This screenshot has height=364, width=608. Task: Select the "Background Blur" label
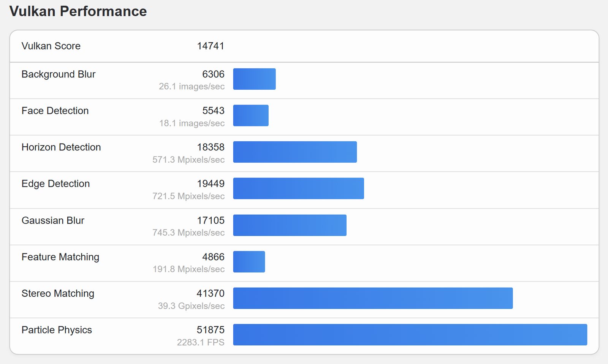click(59, 74)
